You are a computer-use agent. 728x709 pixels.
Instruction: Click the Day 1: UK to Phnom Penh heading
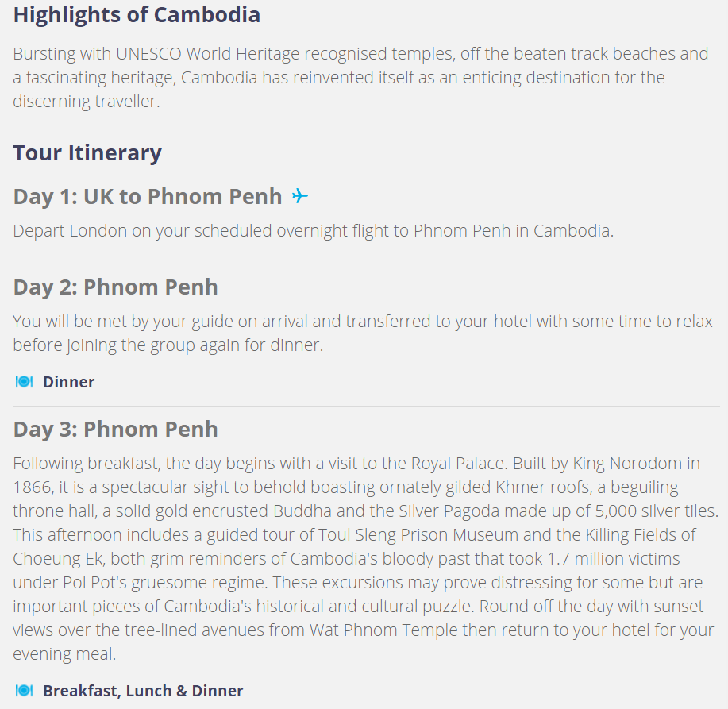[x=148, y=196]
